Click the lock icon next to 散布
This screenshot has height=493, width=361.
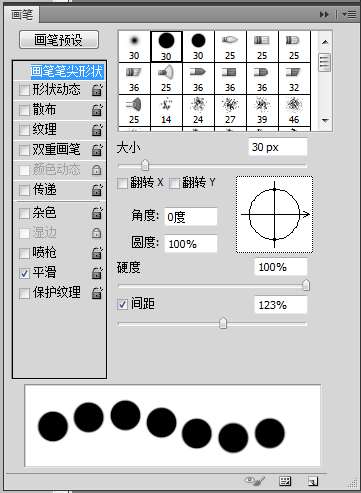click(x=97, y=110)
